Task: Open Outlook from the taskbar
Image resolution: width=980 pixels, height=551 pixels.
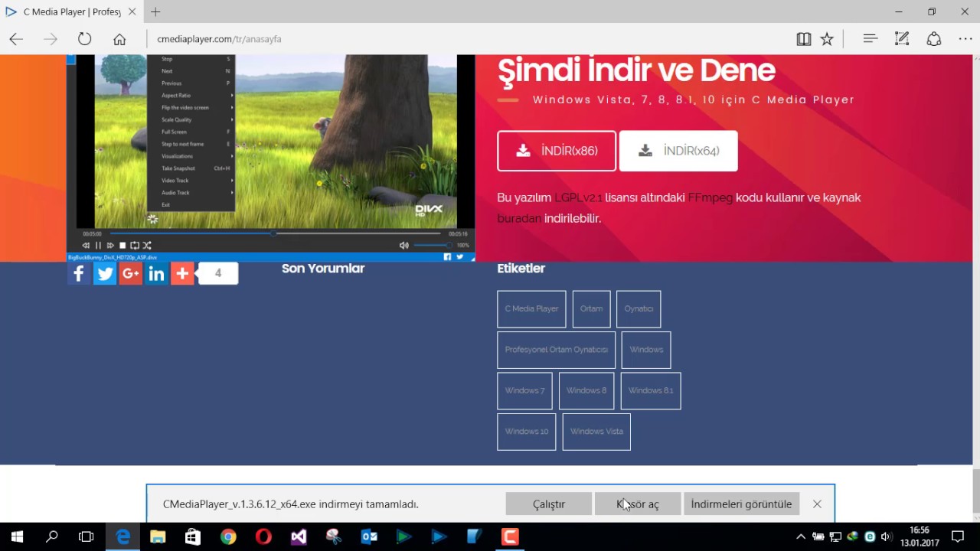Action: point(369,536)
